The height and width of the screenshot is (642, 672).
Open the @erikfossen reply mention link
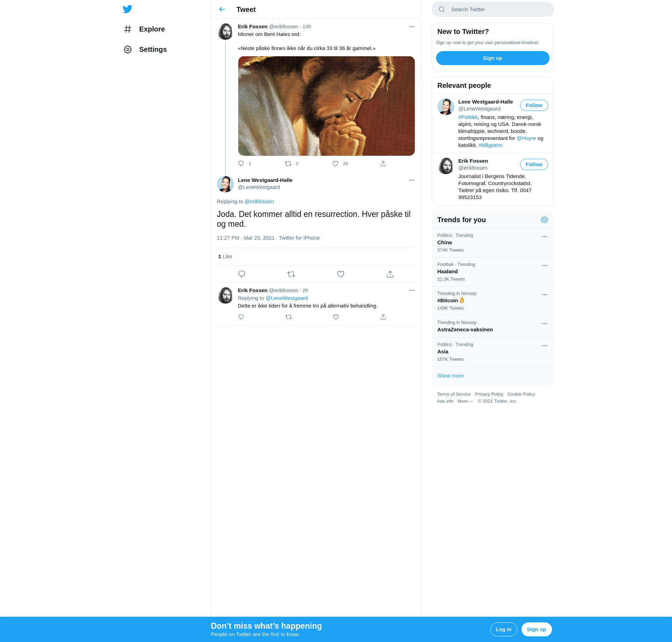259,202
